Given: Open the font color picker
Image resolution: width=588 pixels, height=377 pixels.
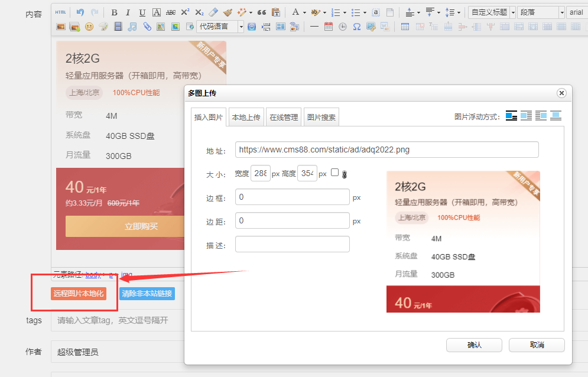Looking at the screenshot, I should click(x=295, y=12).
